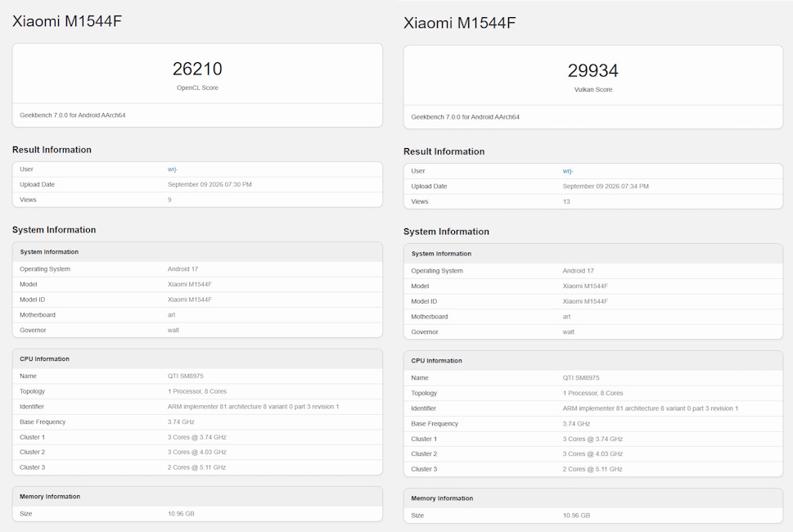
Task: Click the 29934 Vulkan score number
Action: pos(592,71)
